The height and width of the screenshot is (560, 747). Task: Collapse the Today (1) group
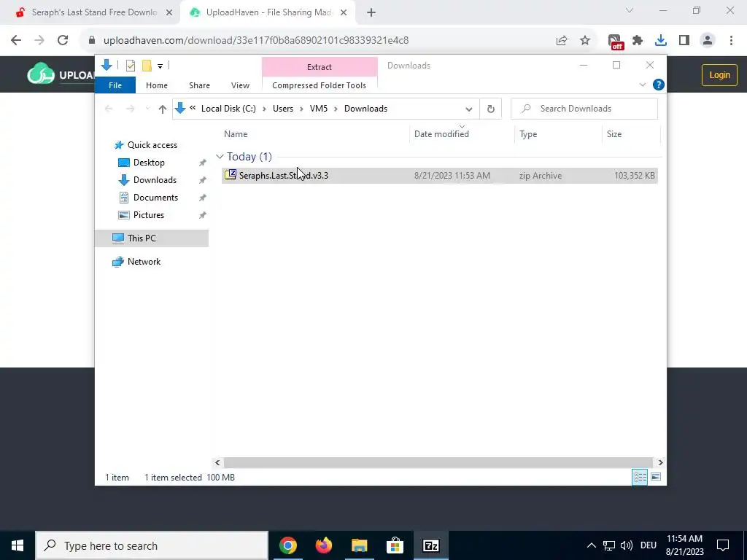click(x=220, y=157)
